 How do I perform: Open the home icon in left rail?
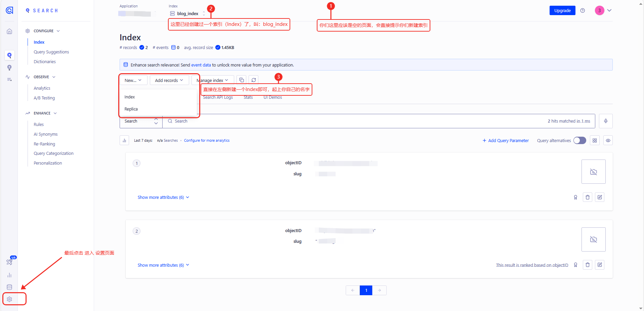tap(9, 31)
